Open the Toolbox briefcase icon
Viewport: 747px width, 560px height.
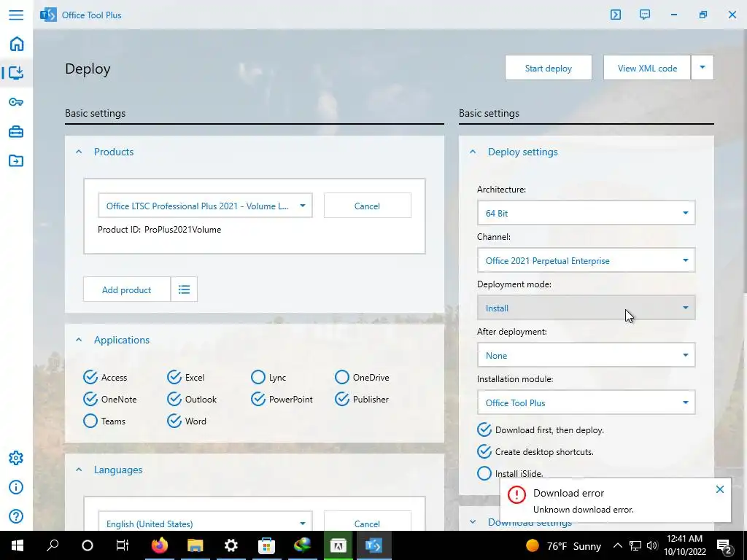[16, 131]
